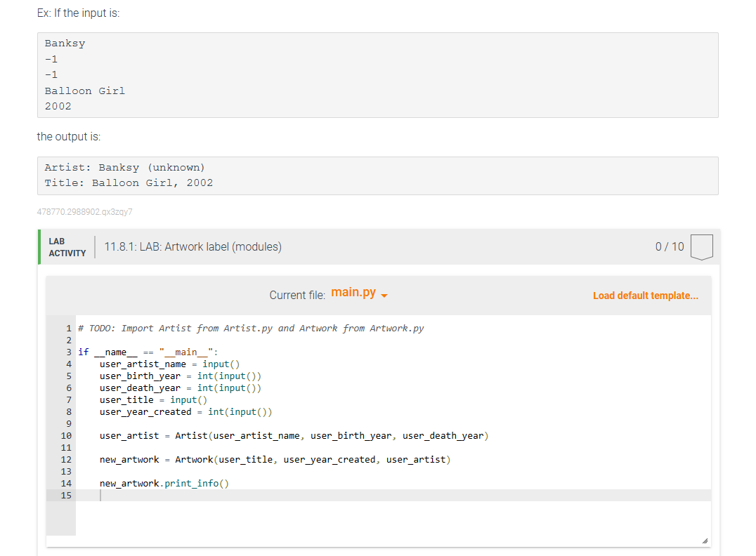This screenshot has height=556, width=756.
Task: Click the orange main.py file name
Action: (353, 293)
